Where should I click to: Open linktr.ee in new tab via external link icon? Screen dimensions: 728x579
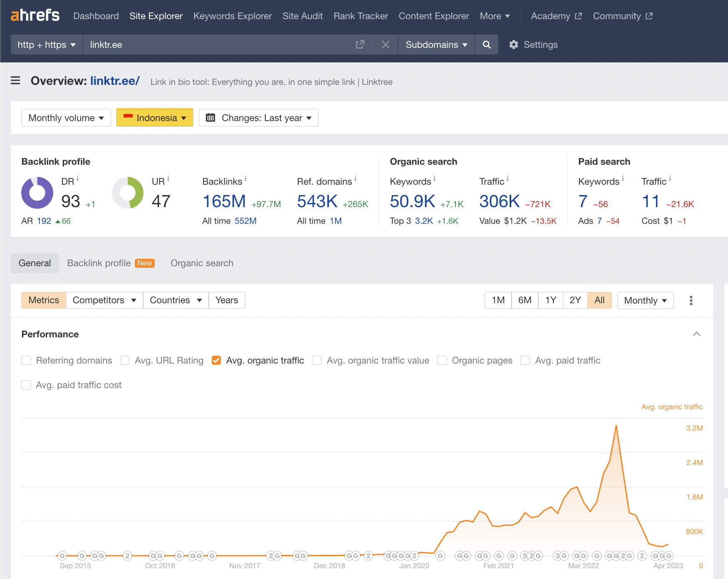(359, 45)
